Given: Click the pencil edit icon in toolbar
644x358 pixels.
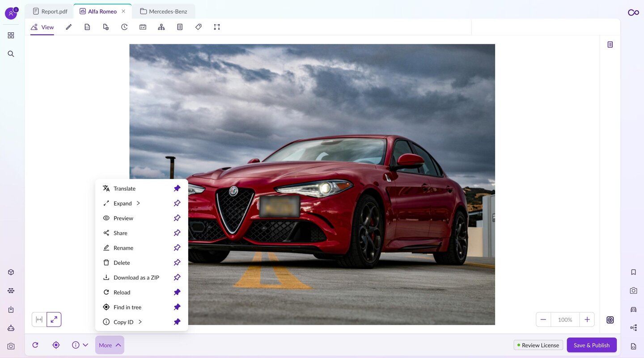Looking at the screenshot, I should [68, 27].
